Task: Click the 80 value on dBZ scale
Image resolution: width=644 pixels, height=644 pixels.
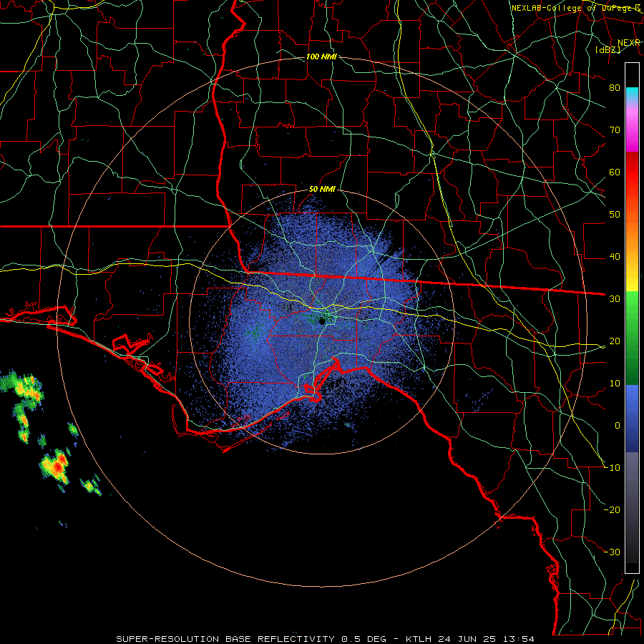Action: click(x=615, y=88)
